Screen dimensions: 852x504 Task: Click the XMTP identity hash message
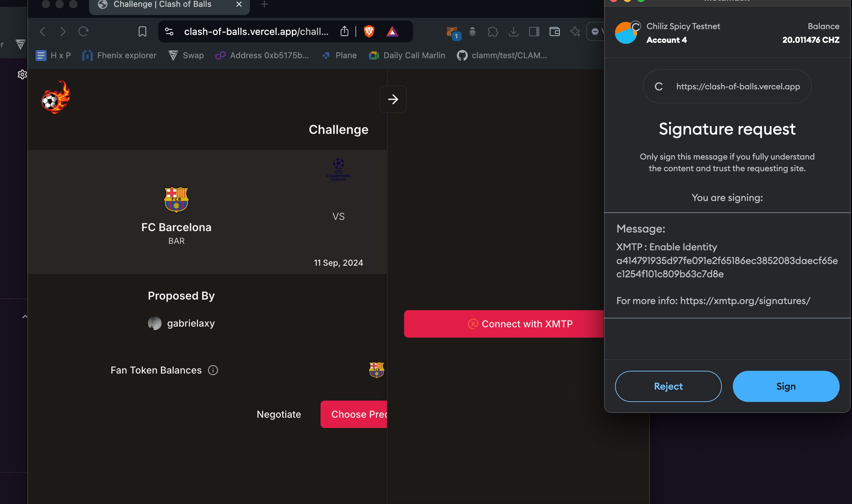click(x=727, y=267)
